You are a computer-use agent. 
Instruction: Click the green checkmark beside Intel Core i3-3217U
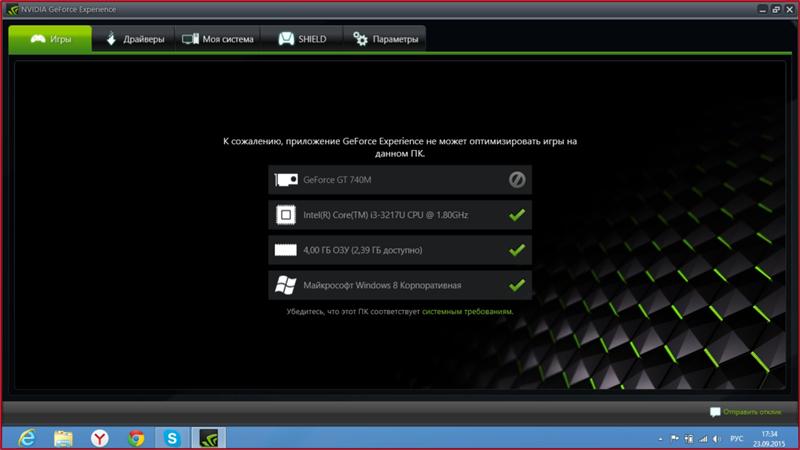tap(517, 215)
